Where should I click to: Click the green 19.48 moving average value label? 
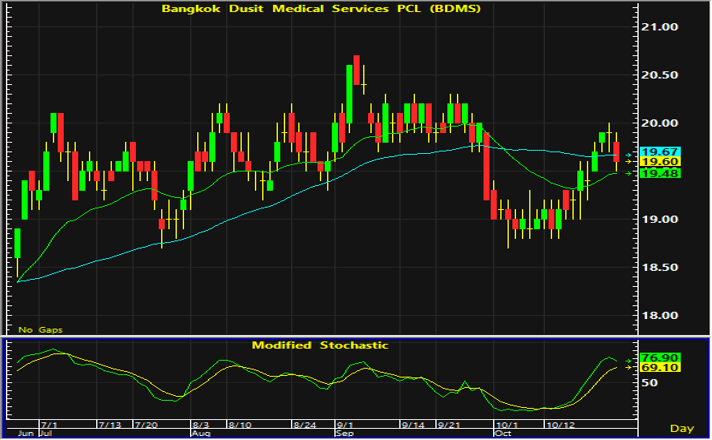point(660,173)
